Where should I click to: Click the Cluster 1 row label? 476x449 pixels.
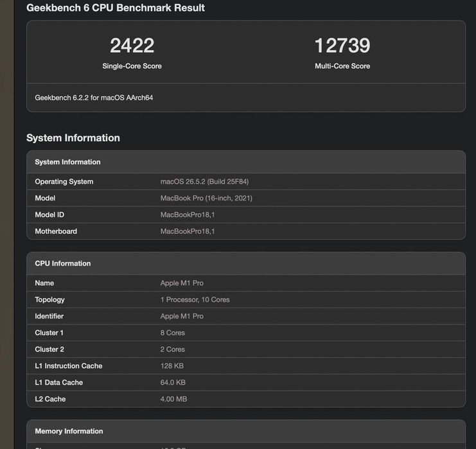click(x=49, y=333)
